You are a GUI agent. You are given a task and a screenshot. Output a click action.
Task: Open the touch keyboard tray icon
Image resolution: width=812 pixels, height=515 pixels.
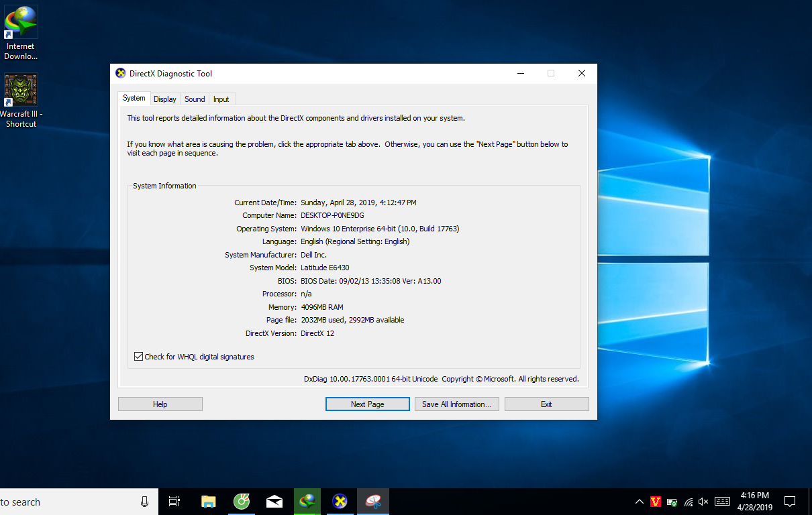(x=722, y=502)
